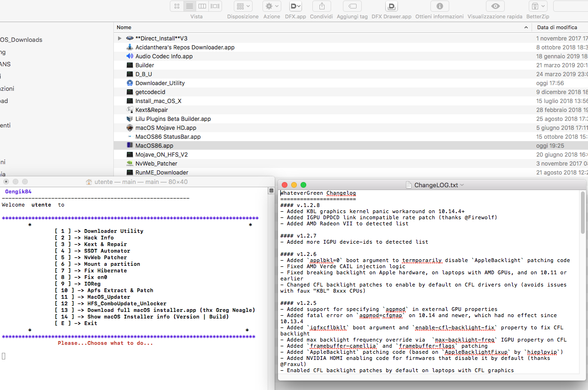Select the Builder executable icon
588x390 pixels.
pyautogui.click(x=130, y=65)
